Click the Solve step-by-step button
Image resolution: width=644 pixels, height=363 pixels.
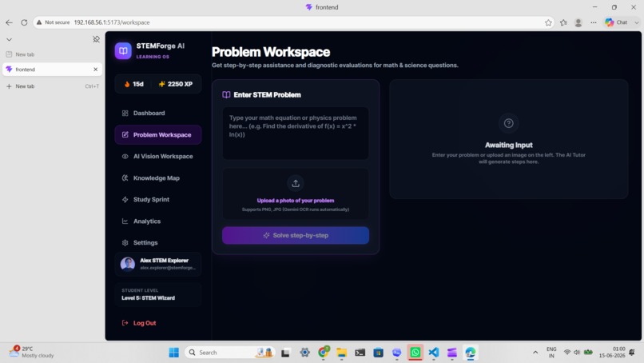pos(296,236)
